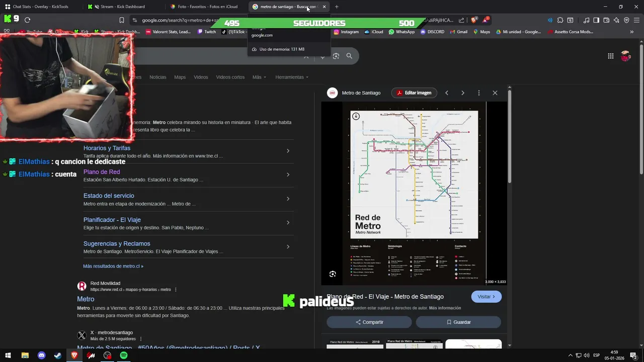Open the Plano de Red 2010 related thumbnail
Image resolution: width=644 pixels, height=362 pixels.
[355, 344]
